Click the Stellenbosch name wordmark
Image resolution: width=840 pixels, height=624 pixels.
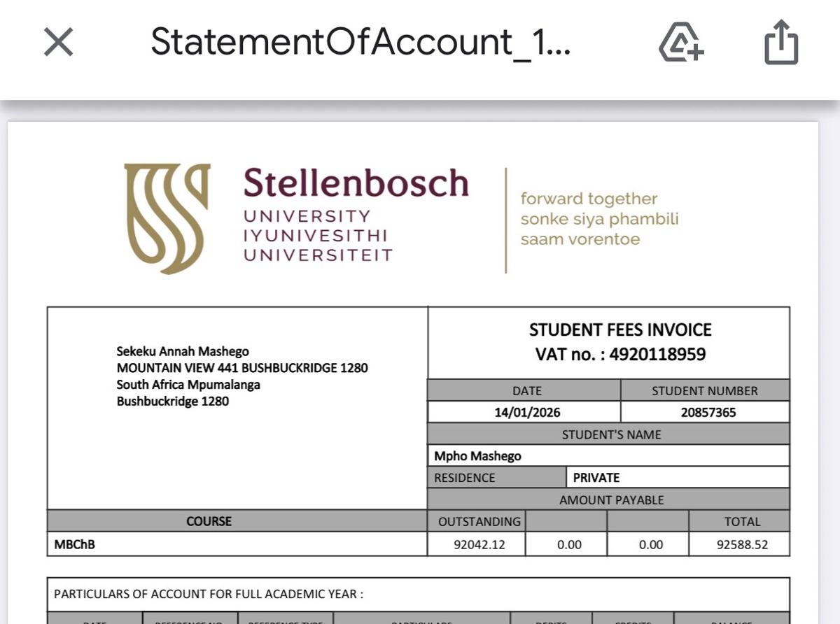[x=356, y=183]
